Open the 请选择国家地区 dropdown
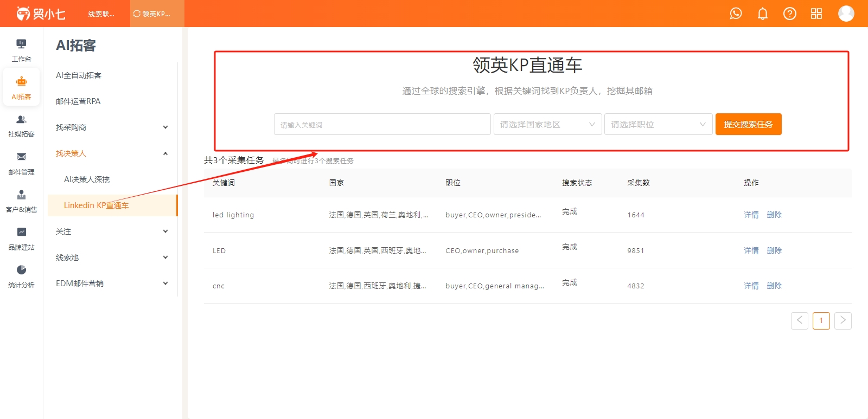The image size is (868, 419). click(x=548, y=124)
